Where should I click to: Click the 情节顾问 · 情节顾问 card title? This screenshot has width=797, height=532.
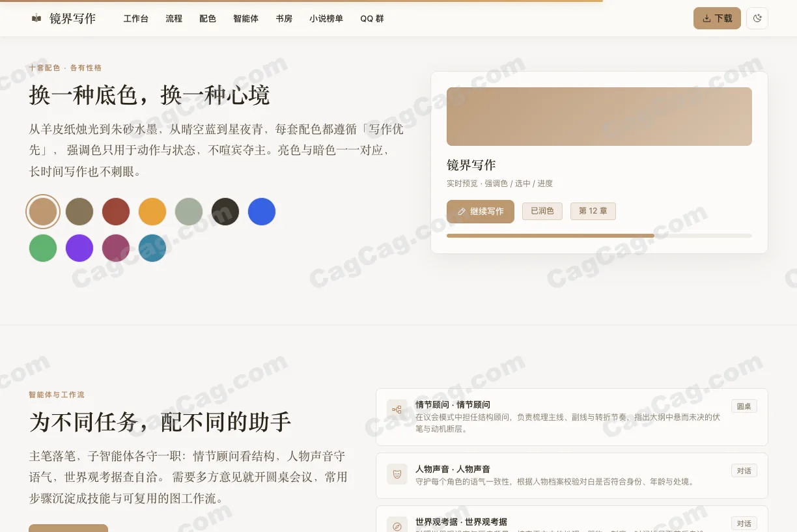click(x=453, y=405)
